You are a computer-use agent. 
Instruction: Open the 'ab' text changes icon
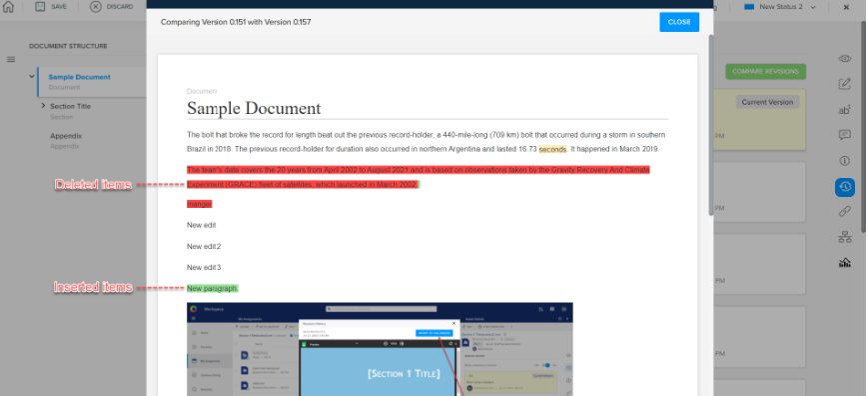pyautogui.click(x=845, y=110)
